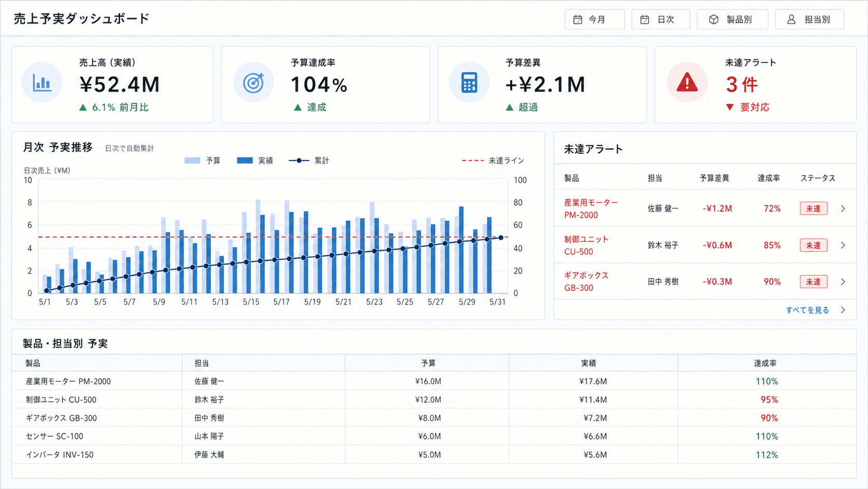Screen dimensions: 868x489
Task: Toggle the 実績 series in the chart legend
Action: (255, 161)
